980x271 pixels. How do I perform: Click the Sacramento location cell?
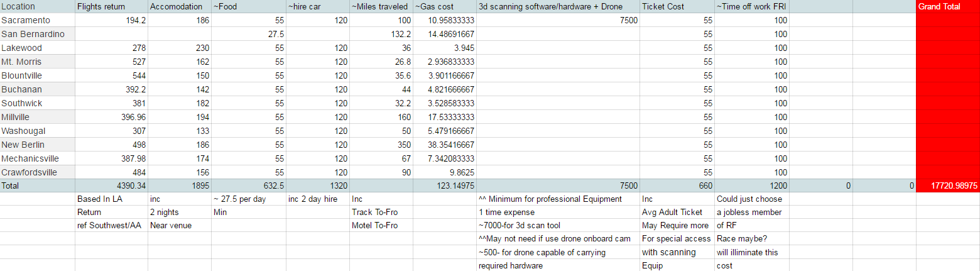click(x=38, y=20)
